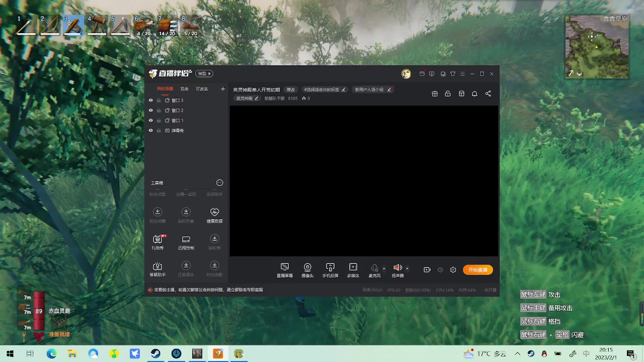Viewport: 644px width, 362px height.
Task: Open notifications bell icon
Action: [474, 94]
